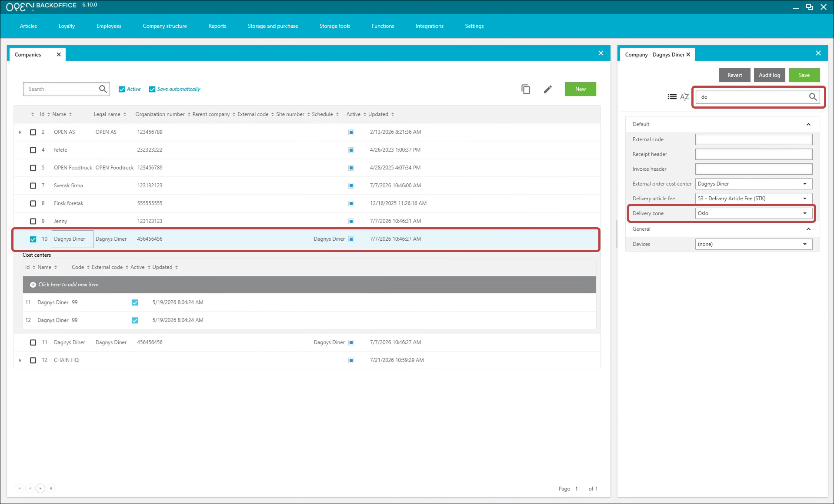Image resolution: width=834 pixels, height=504 pixels.
Task: Click the copy icon beside the pencil
Action: tap(526, 89)
